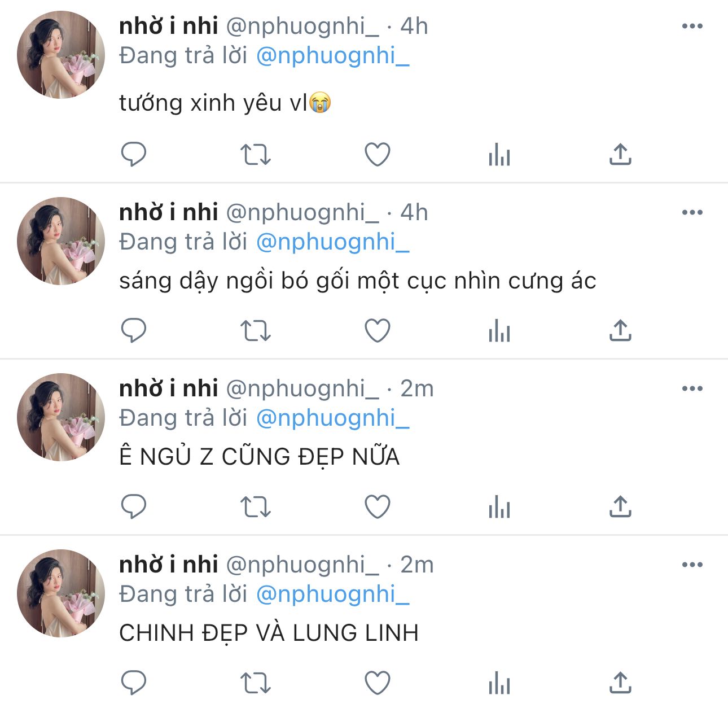Open the author name on the "Ê NGỦ Z" tweet

[x=168, y=388]
